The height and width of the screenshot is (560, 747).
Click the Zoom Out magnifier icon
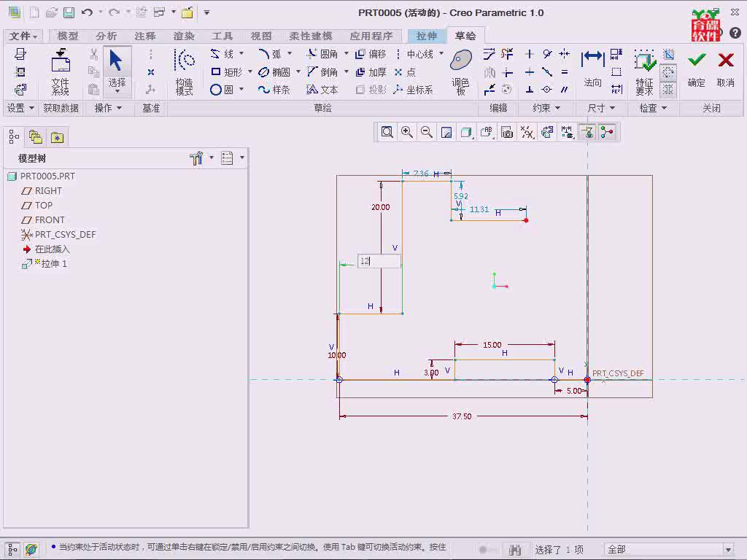coord(427,132)
